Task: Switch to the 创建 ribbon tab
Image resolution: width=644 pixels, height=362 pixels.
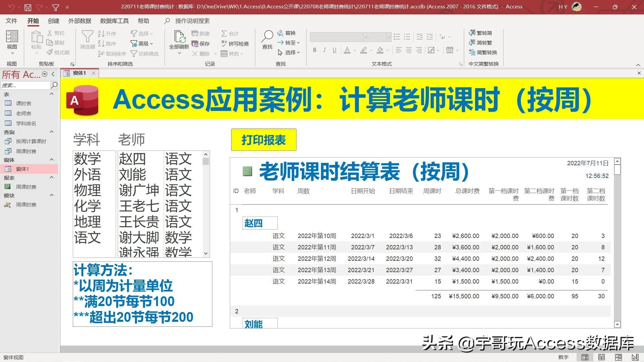Action: point(53,21)
